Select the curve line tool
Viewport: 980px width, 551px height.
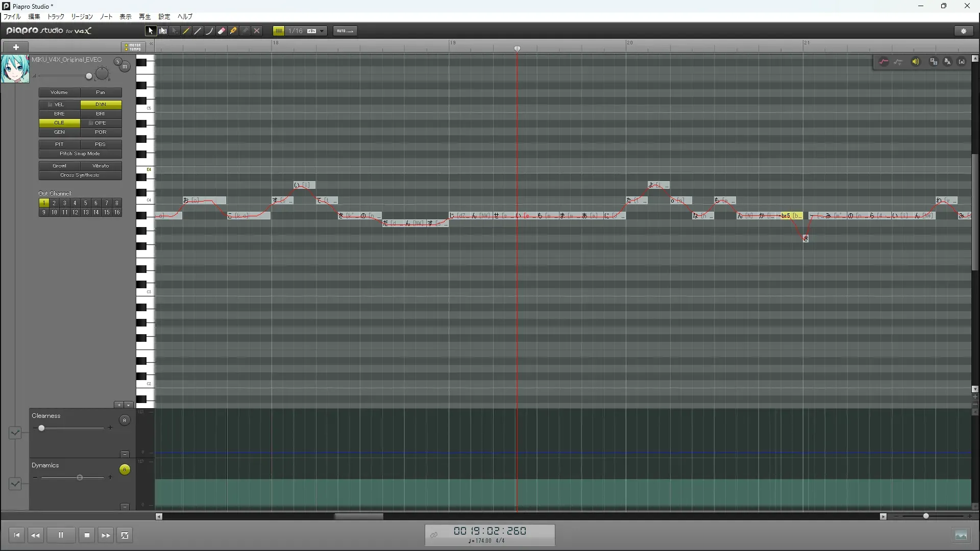[209, 31]
